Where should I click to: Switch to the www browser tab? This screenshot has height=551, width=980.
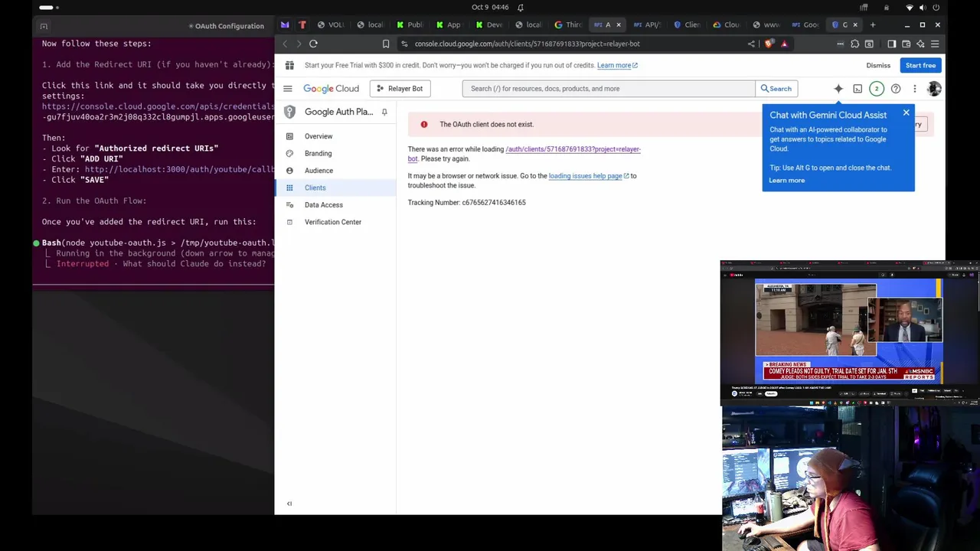[766, 24]
